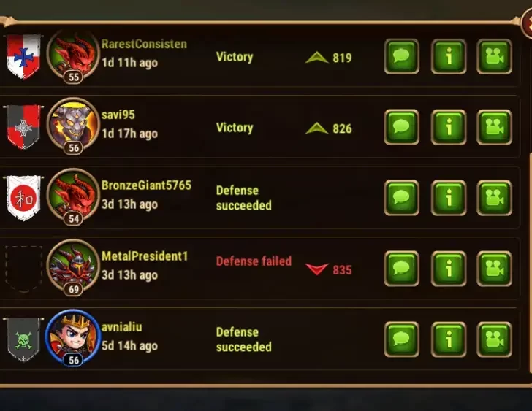Message BronzeGiant5765 via chat icon
Viewport: 532px width, 411px height.
click(401, 198)
